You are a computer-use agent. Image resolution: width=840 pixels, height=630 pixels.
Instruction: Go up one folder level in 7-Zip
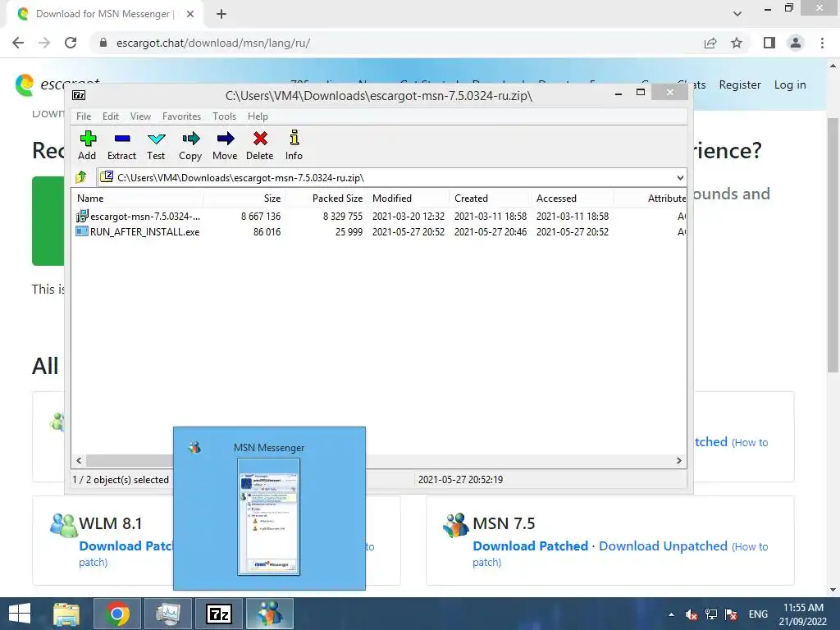point(81,177)
